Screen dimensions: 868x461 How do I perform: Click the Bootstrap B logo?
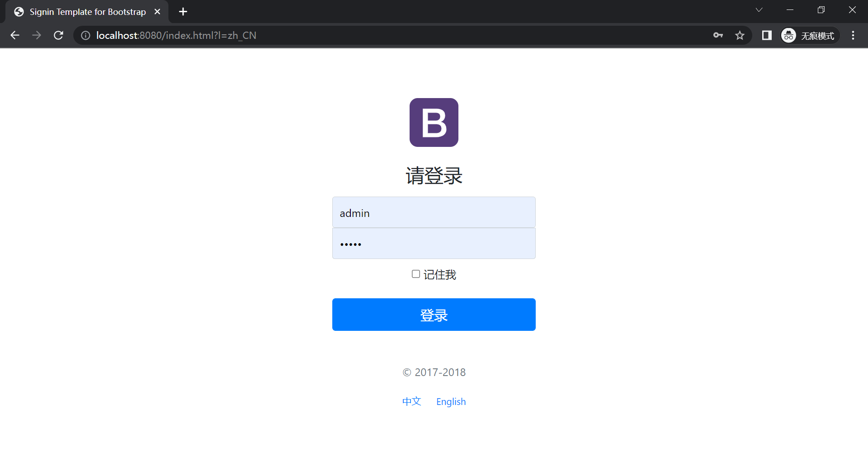click(x=434, y=122)
